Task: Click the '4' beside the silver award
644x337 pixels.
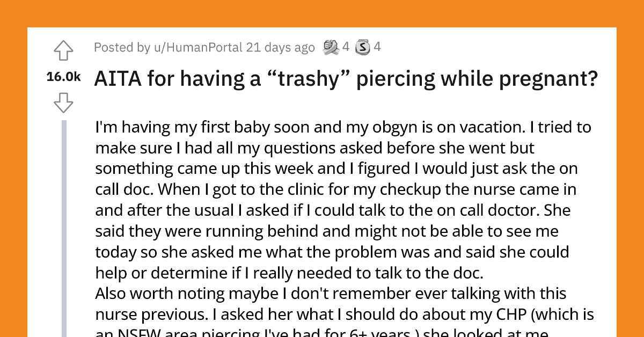Action: coord(377,47)
